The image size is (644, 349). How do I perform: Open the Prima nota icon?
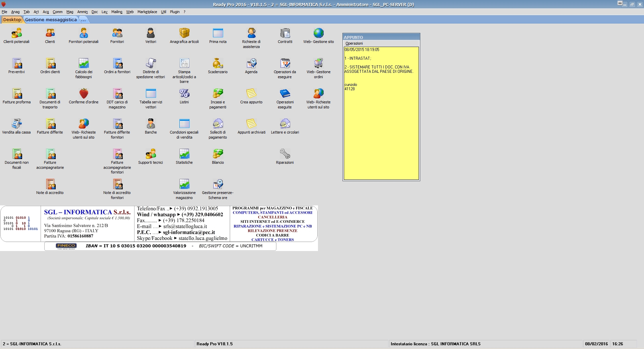pos(218,33)
